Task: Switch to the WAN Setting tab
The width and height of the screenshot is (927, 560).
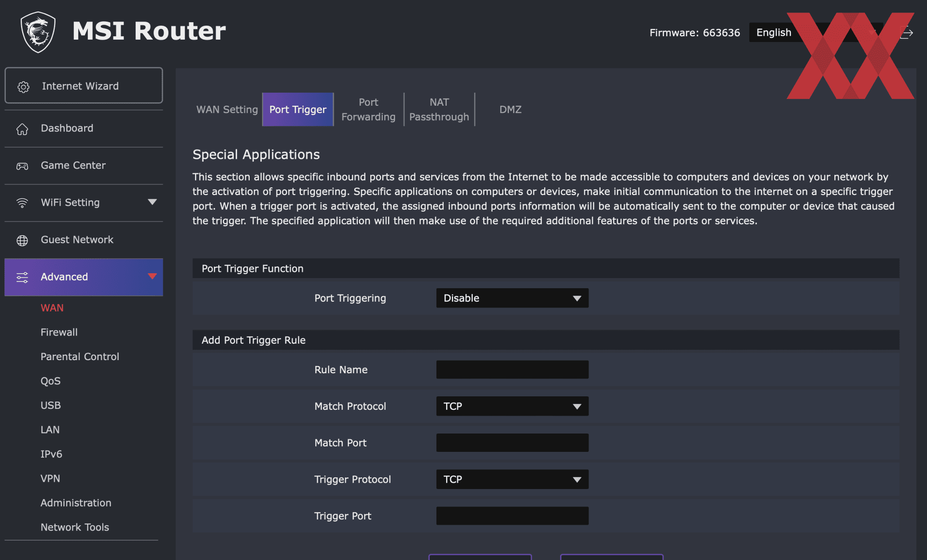Action: [227, 110]
